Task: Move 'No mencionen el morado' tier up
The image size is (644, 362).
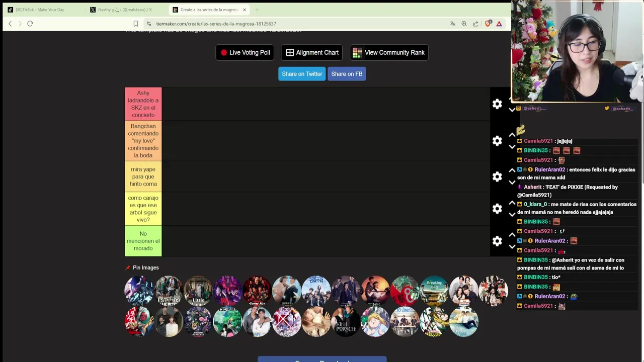Action: pyautogui.click(x=512, y=235)
